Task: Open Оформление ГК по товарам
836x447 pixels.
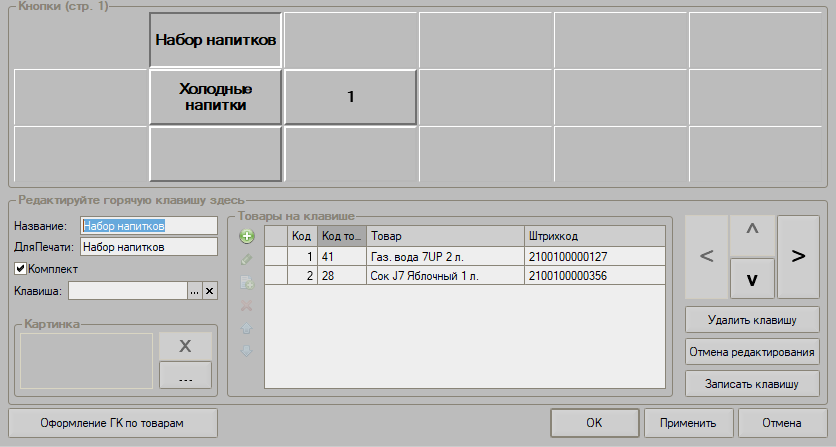Action: (111, 422)
